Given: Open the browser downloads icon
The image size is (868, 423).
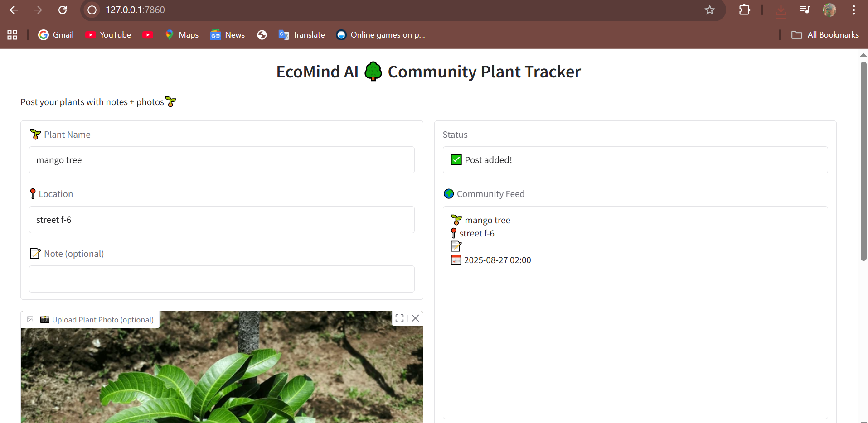Looking at the screenshot, I should point(781,10).
